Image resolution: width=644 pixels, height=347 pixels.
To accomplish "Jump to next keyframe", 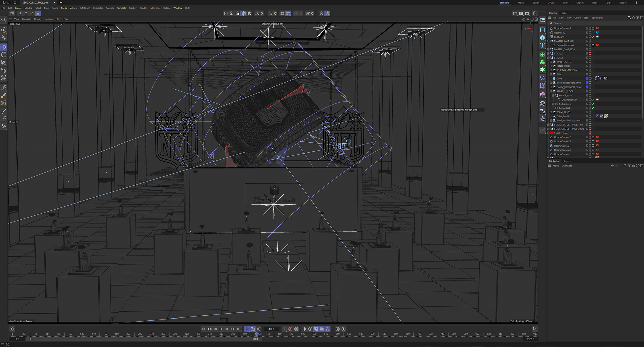I will tap(233, 329).
